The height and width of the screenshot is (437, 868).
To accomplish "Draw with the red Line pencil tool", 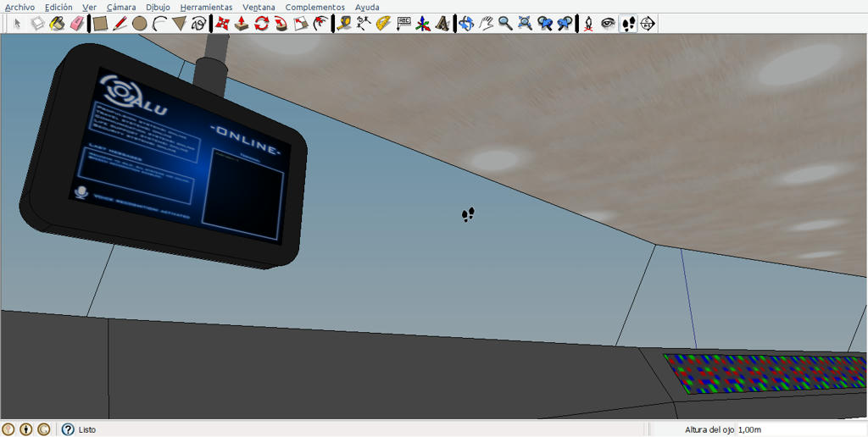I will 120,23.
